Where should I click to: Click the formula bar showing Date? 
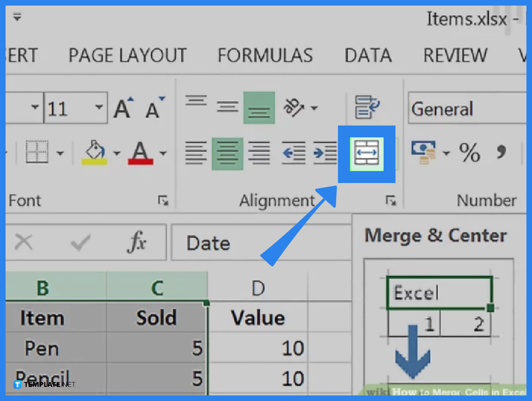(x=260, y=242)
